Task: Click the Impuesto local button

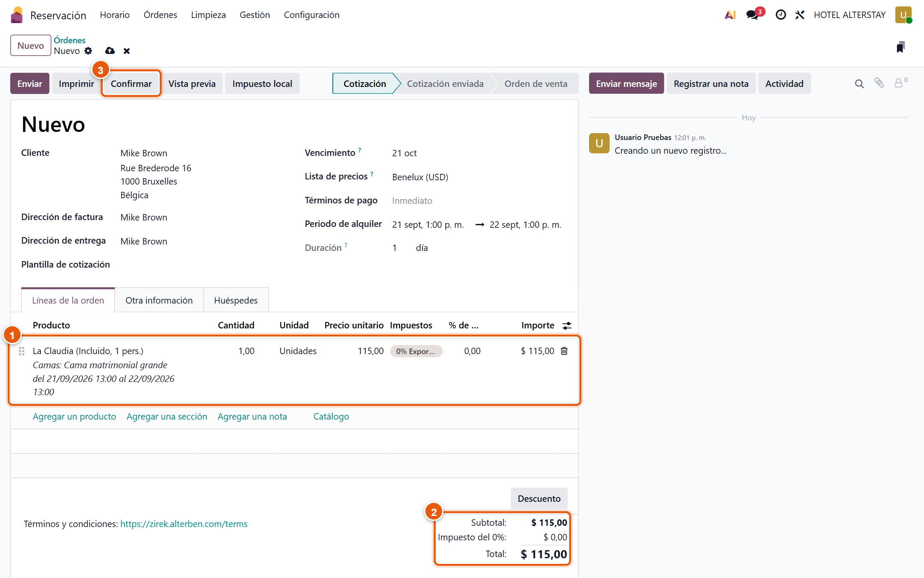Action: 262,83
